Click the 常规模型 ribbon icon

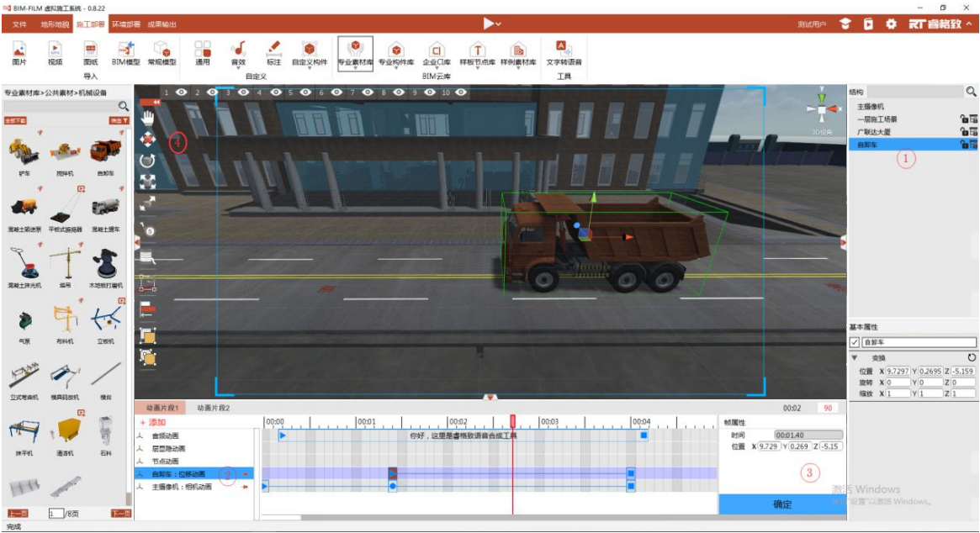pyautogui.click(x=162, y=53)
